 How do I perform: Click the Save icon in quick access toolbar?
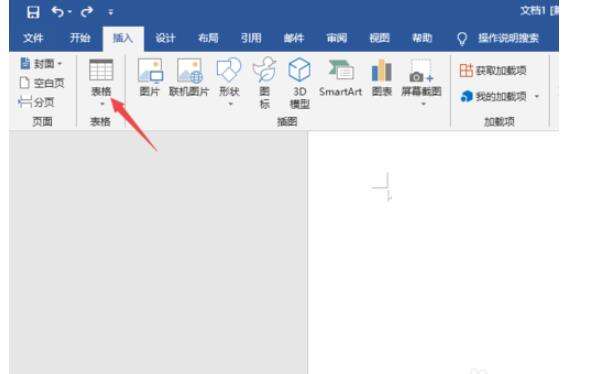[33, 12]
